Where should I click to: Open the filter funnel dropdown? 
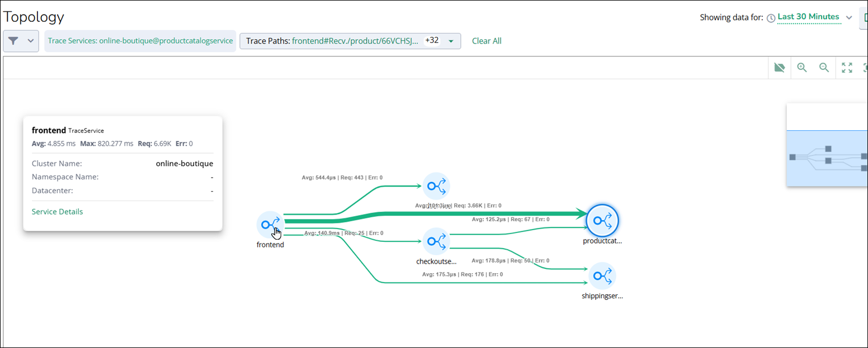click(21, 41)
